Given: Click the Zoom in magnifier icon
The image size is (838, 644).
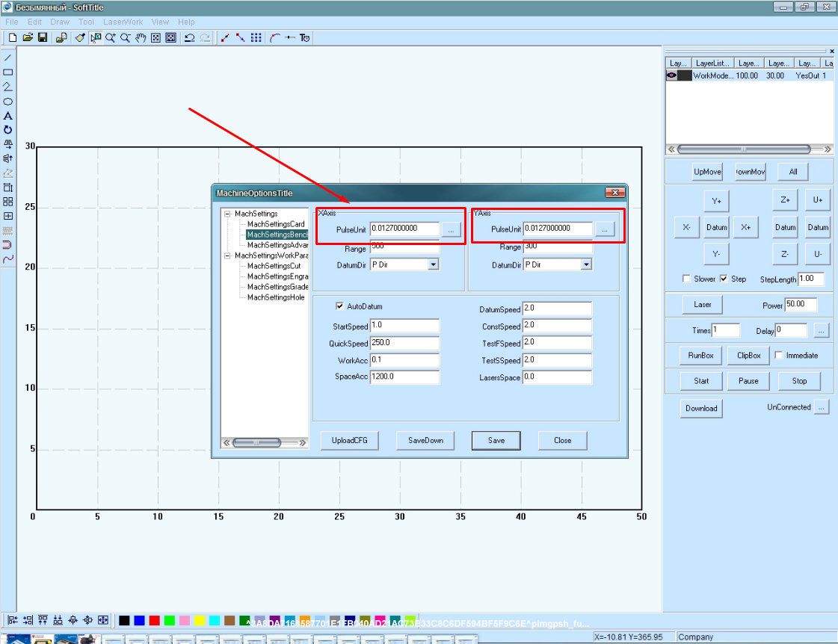Looking at the screenshot, I should (111, 37).
